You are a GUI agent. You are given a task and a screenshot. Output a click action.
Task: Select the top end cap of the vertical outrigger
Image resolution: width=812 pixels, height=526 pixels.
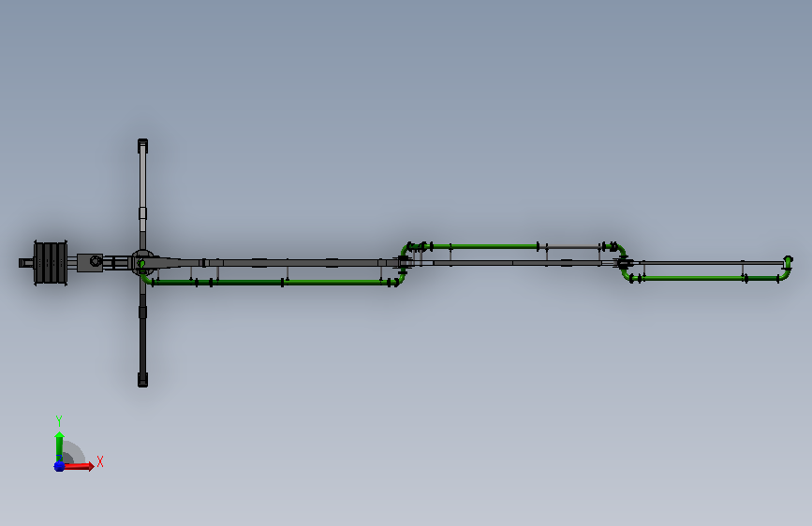[x=143, y=145]
